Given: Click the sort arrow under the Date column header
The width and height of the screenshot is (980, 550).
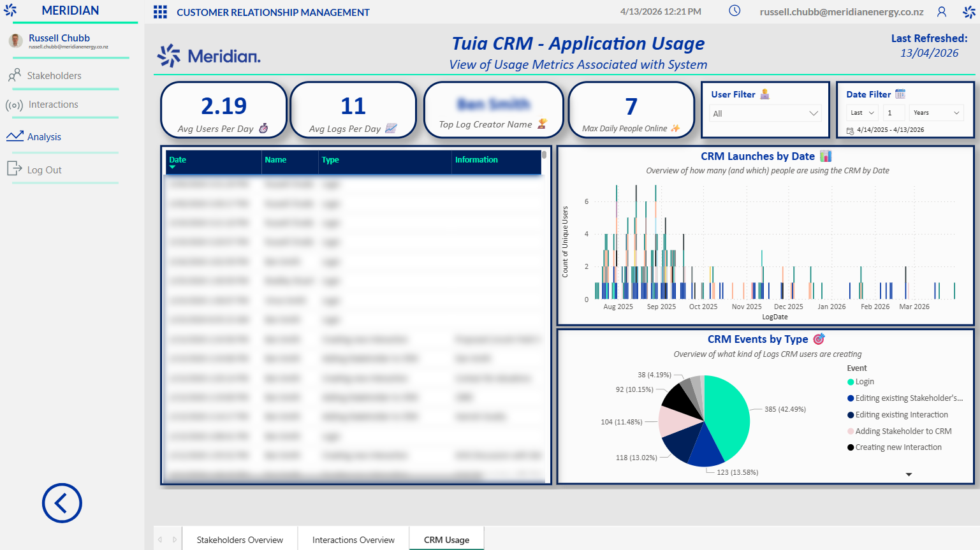Looking at the screenshot, I should 172,168.
